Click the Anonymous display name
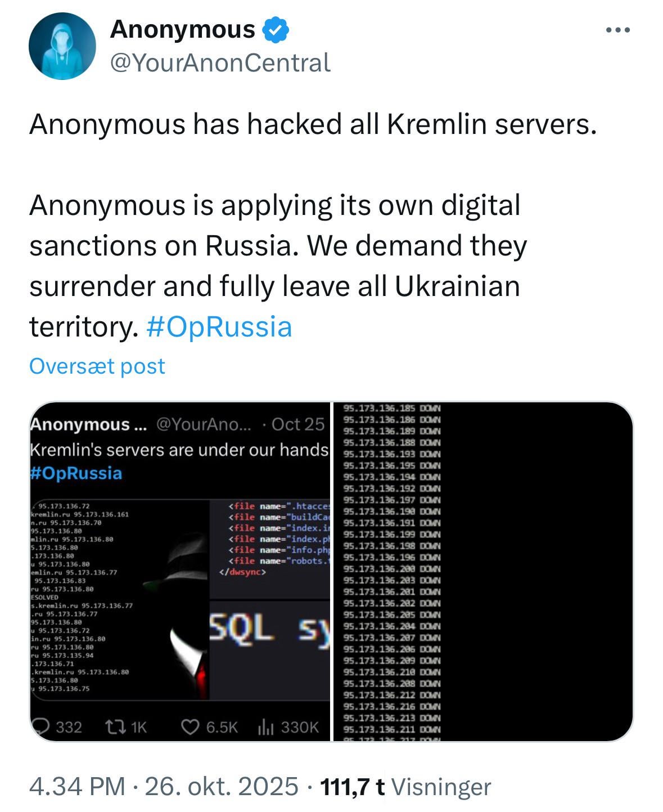The image size is (663, 812). tap(182, 30)
